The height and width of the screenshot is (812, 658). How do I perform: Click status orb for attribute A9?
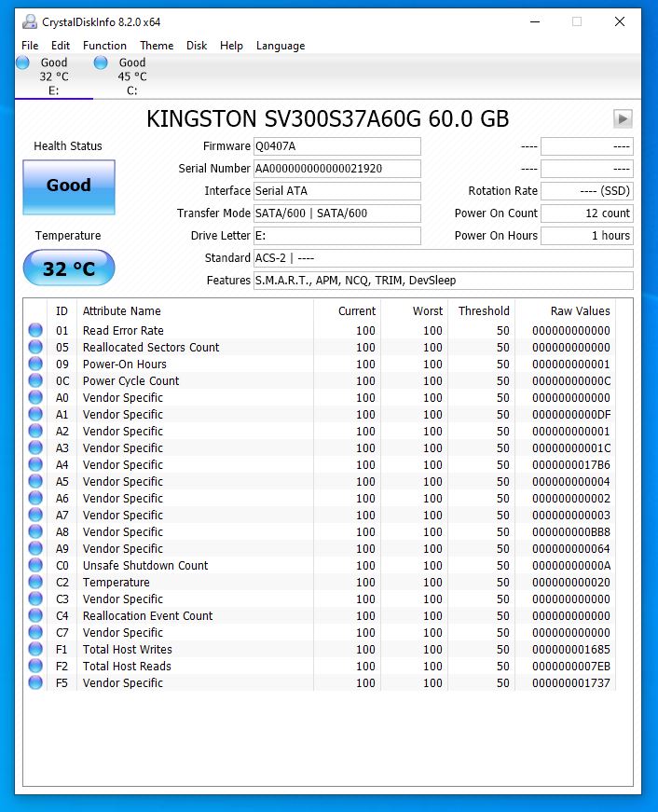[35, 548]
